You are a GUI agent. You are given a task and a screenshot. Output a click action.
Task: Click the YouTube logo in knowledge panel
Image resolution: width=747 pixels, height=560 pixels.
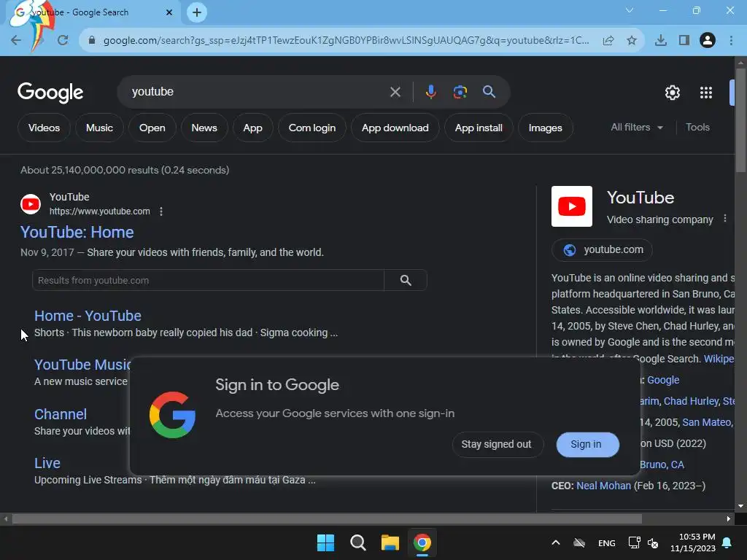pyautogui.click(x=572, y=206)
